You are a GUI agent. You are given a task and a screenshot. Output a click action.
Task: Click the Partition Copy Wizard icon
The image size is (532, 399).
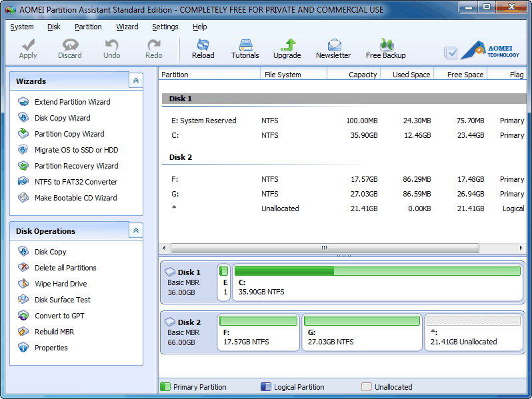(23, 134)
